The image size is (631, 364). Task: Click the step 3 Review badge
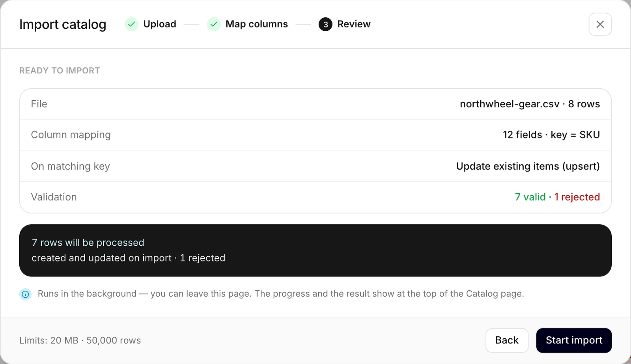pyautogui.click(x=325, y=24)
